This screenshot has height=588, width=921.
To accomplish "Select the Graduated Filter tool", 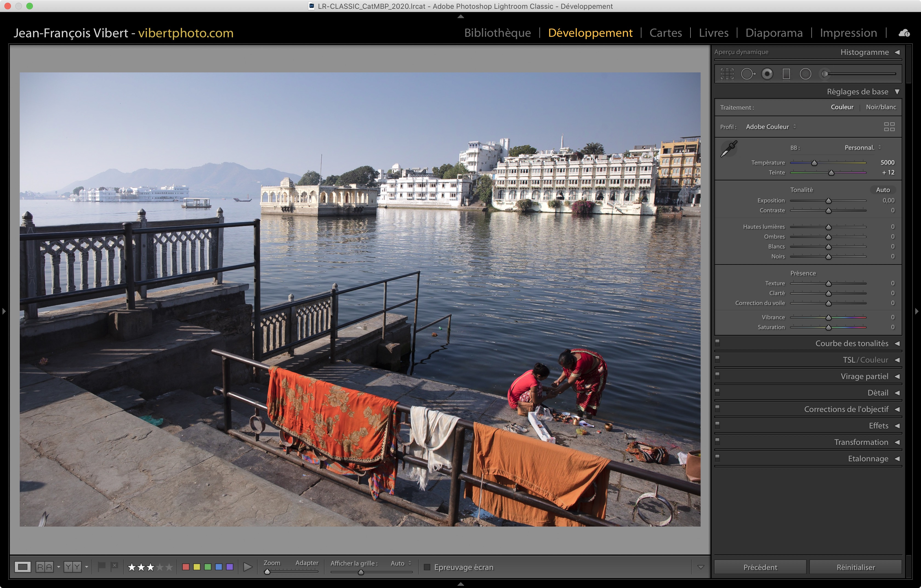I will tap(786, 74).
